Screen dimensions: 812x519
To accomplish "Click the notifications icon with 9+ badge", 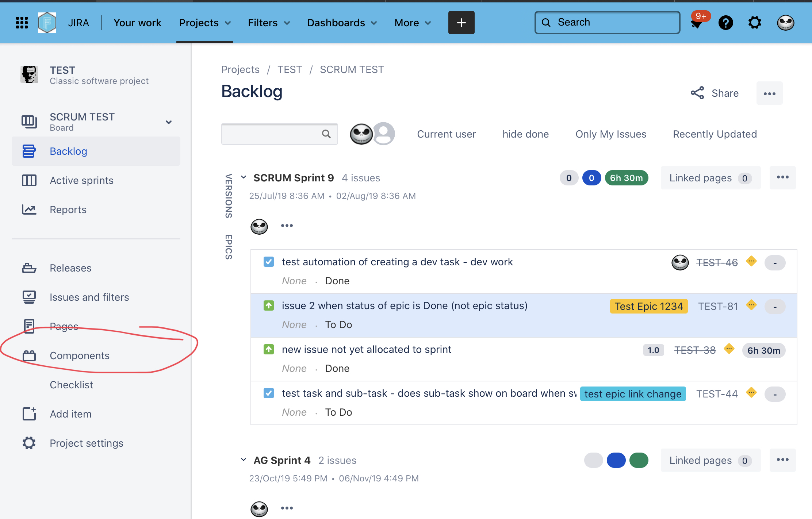I will 697,23.
